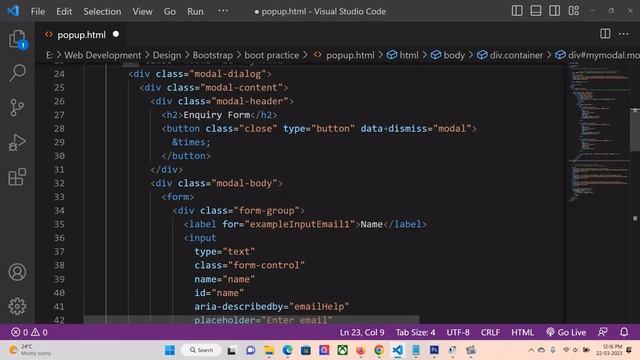Click 'exampleInputEmail1' attribute value
This screenshot has height=360, width=640.
(x=300, y=224)
